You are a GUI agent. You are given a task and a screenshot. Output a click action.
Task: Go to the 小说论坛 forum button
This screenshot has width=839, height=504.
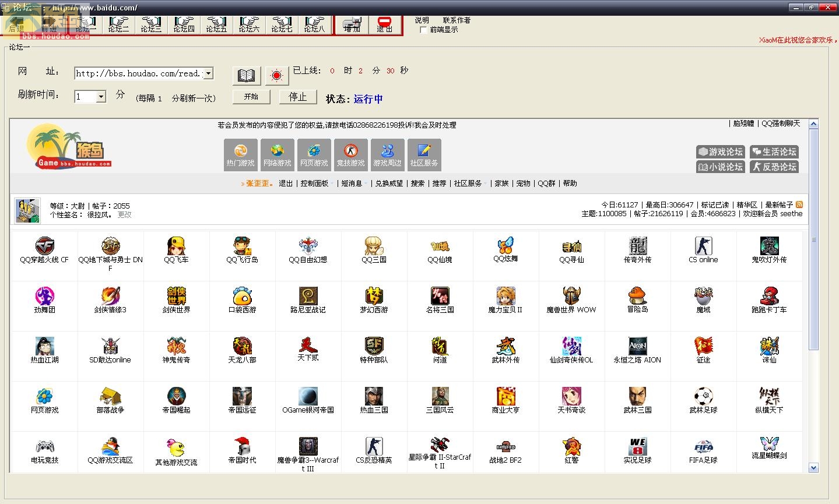point(721,167)
